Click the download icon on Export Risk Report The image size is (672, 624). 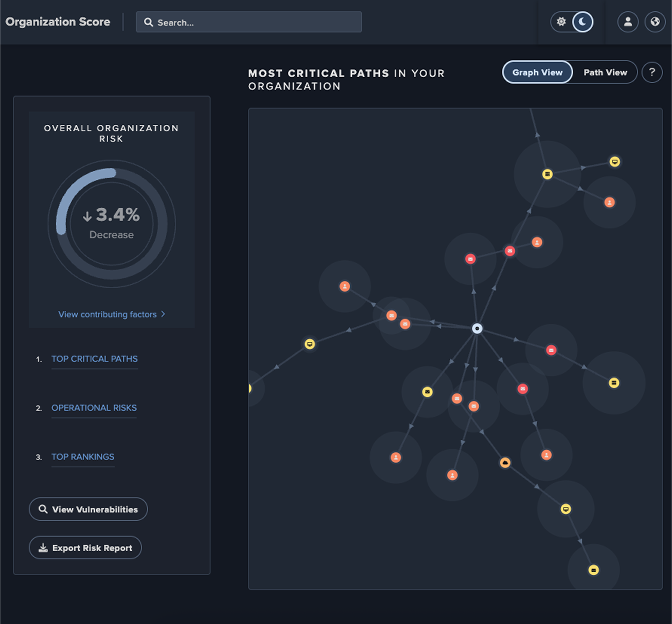[43, 548]
